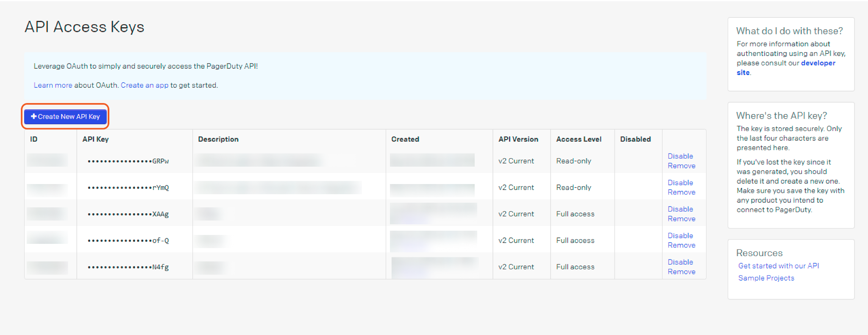Open the Learn more OAuth link
The height and width of the screenshot is (335, 868).
[53, 85]
